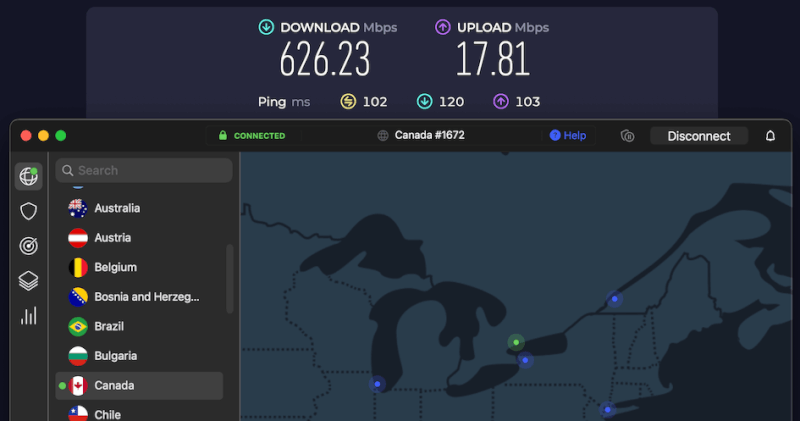The image size is (800, 421).
Task: Click the green fullscreen window button
Action: pyautogui.click(x=61, y=135)
